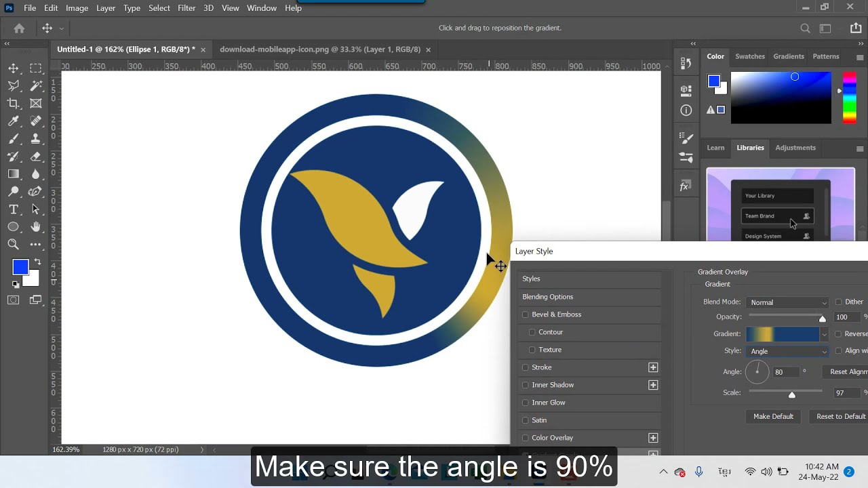Select Blending Options in Layer Style
Viewport: 868px width, 488px height.
click(x=589, y=297)
